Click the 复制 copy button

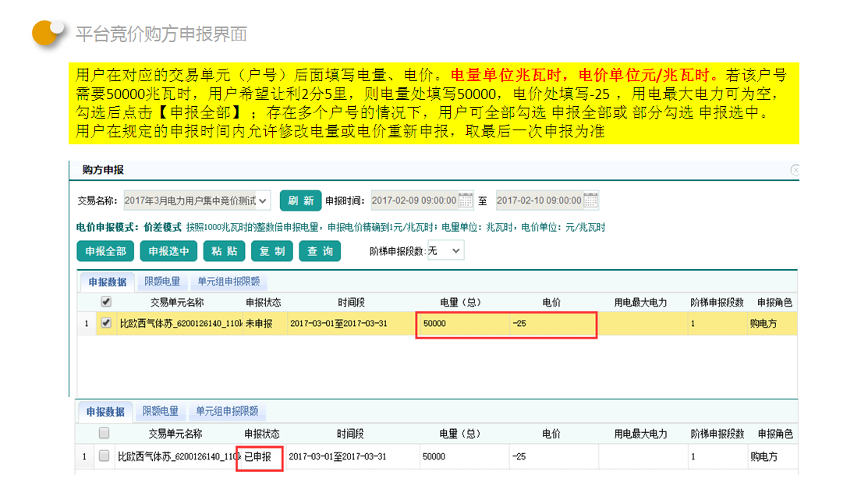click(x=272, y=250)
